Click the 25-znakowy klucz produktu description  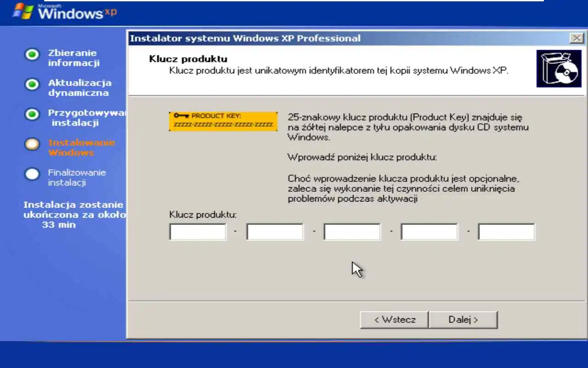(408, 127)
